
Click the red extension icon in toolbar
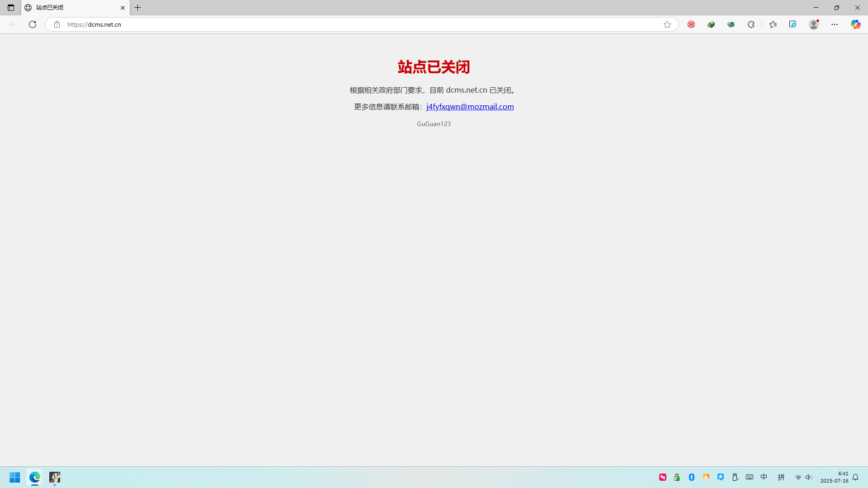tap(691, 24)
